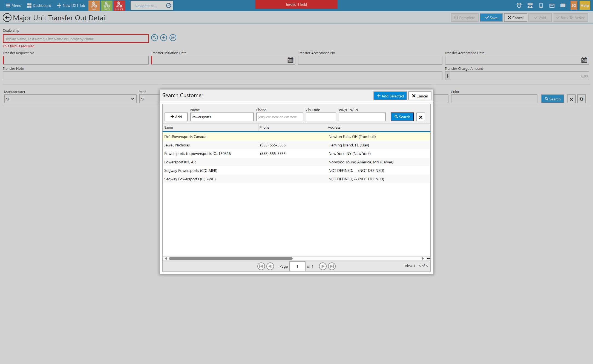593x364 pixels.
Task: Open the mail envelope icon
Action: tap(552, 5)
